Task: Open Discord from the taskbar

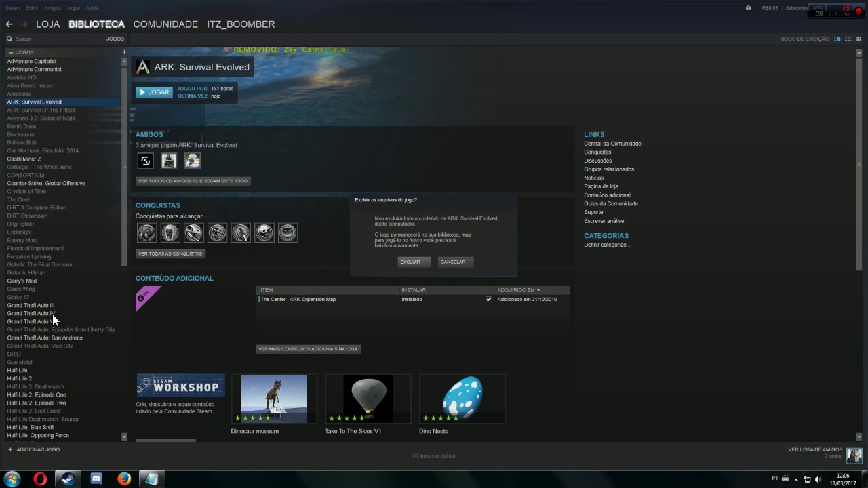Action: pyautogui.click(x=96, y=479)
